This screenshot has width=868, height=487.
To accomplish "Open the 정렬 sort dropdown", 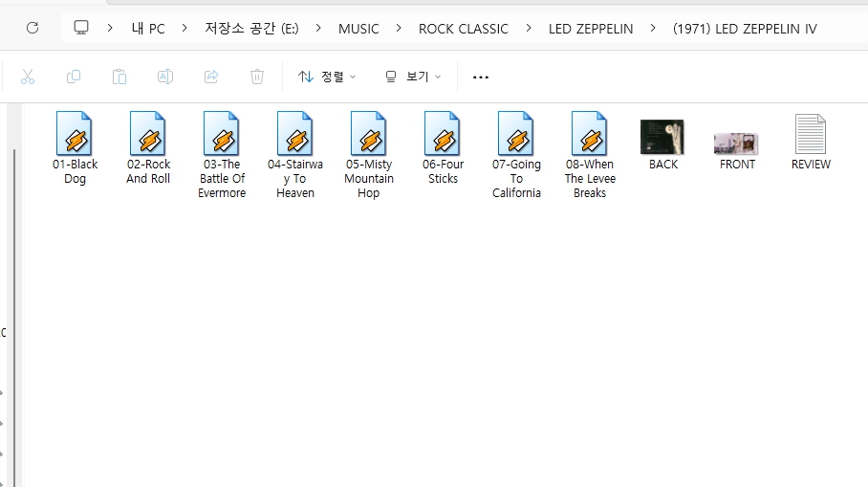I will 327,77.
